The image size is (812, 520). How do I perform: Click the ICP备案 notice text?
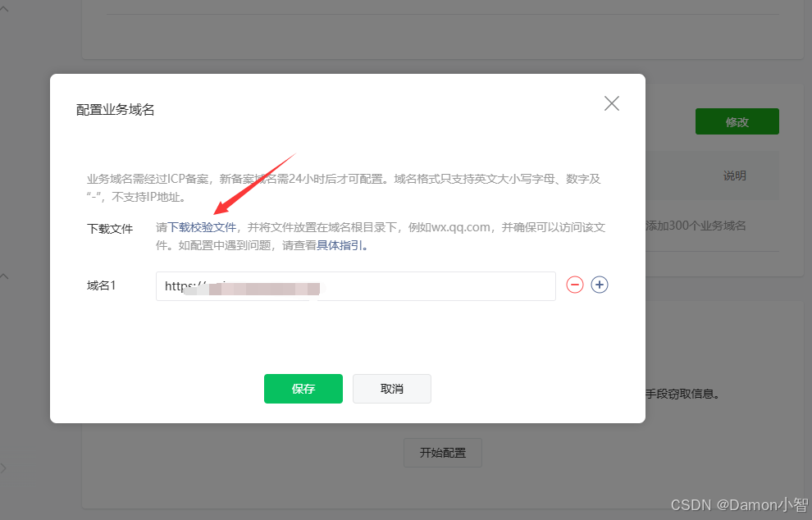[344, 188]
